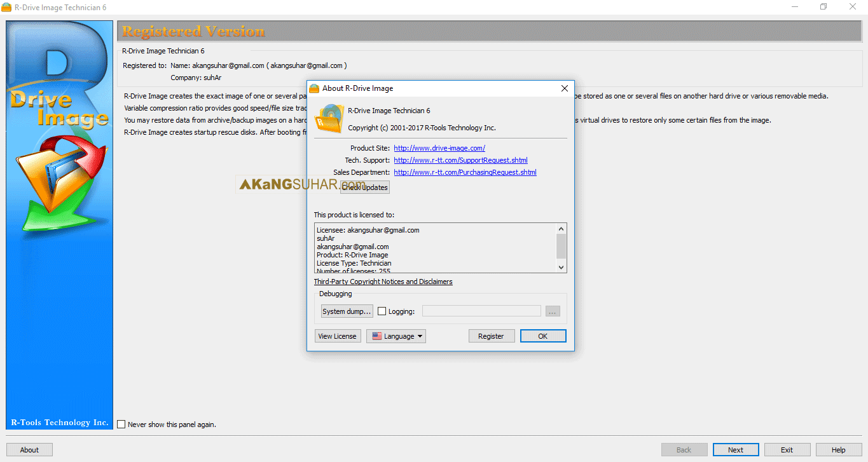This screenshot has height=462, width=868.
Task: Open Third-Party Copyright Notices and Disclaimers
Action: [x=383, y=281]
